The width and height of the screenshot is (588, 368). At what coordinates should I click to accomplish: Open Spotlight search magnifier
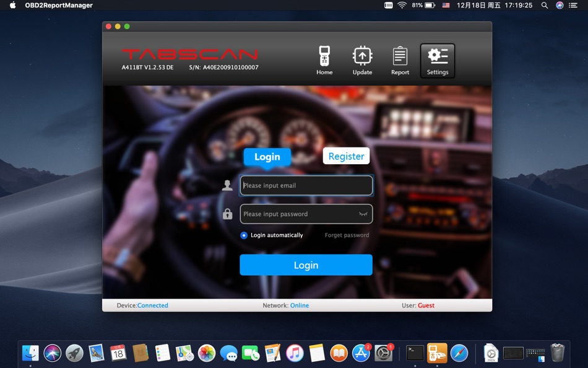[545, 5]
